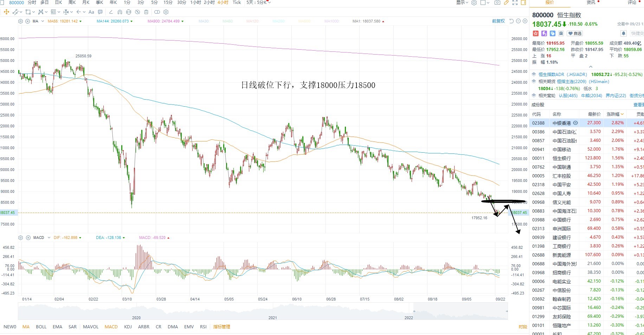
Task: Open 指标管理 indicator management
Action: (222, 327)
